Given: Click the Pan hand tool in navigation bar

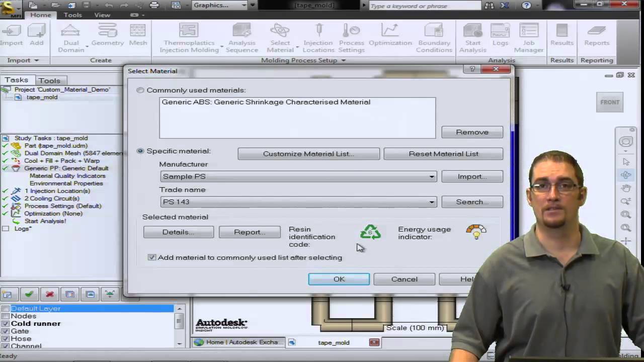Looking at the screenshot, I should 626,188.
